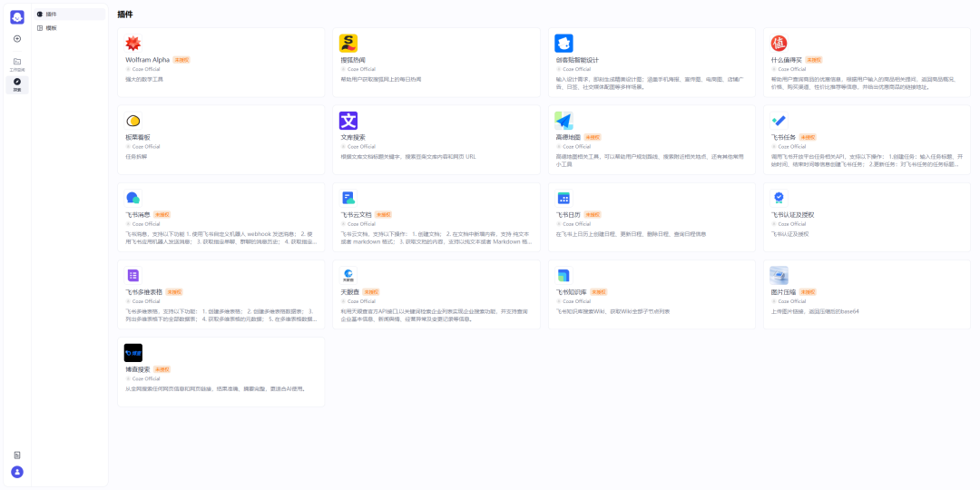980x490 pixels.
Task: Click the 博查搜索 title text
Action: click(138, 369)
